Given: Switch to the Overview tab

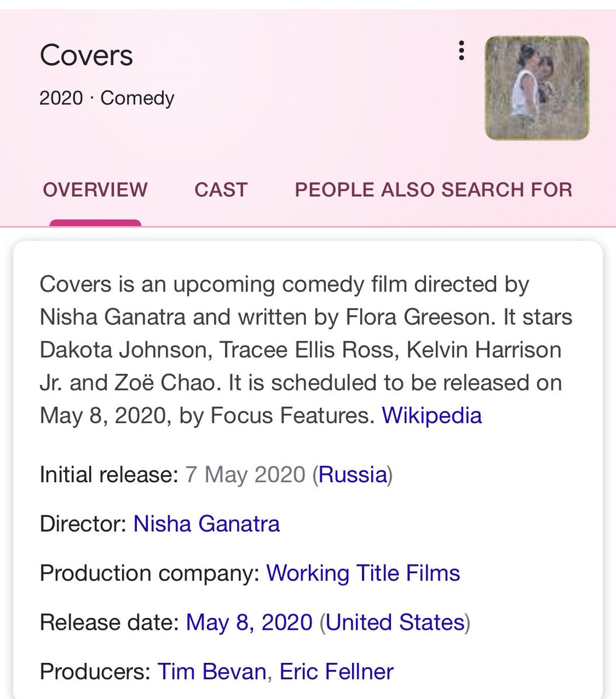Looking at the screenshot, I should point(95,190).
